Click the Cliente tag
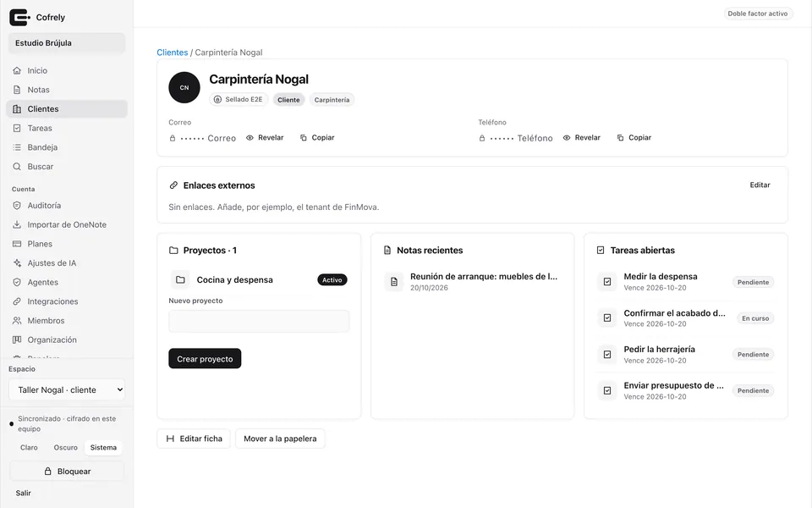Screen dimensions: 812x508 point(288,100)
